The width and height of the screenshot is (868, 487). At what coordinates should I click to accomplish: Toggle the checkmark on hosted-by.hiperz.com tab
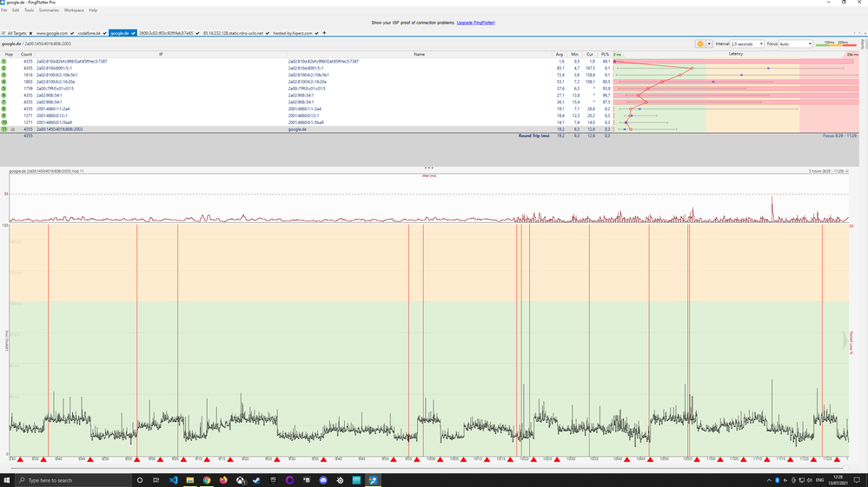(317, 33)
